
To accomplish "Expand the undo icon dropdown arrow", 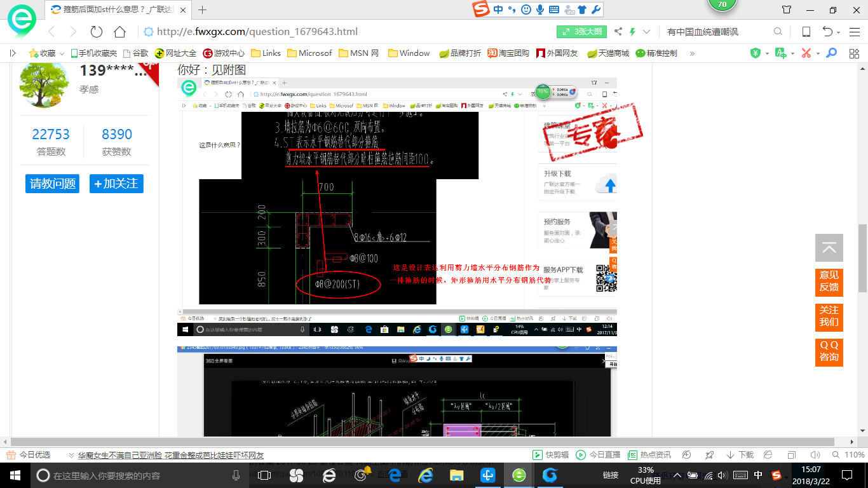I will 839,33.
